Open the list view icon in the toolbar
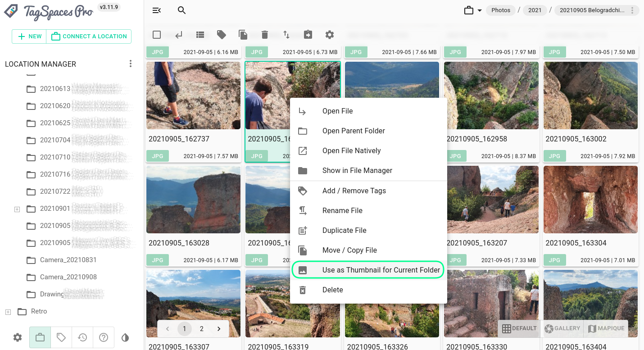 tap(200, 34)
